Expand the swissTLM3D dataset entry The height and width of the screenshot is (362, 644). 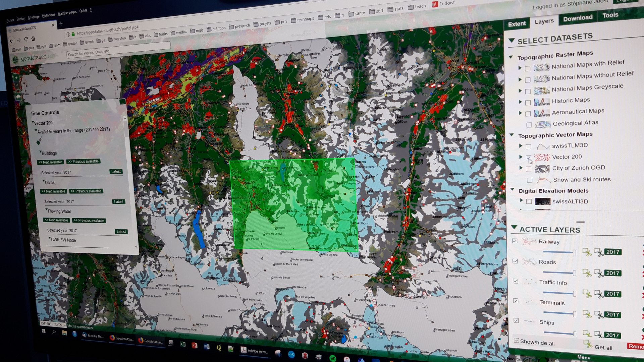point(521,146)
